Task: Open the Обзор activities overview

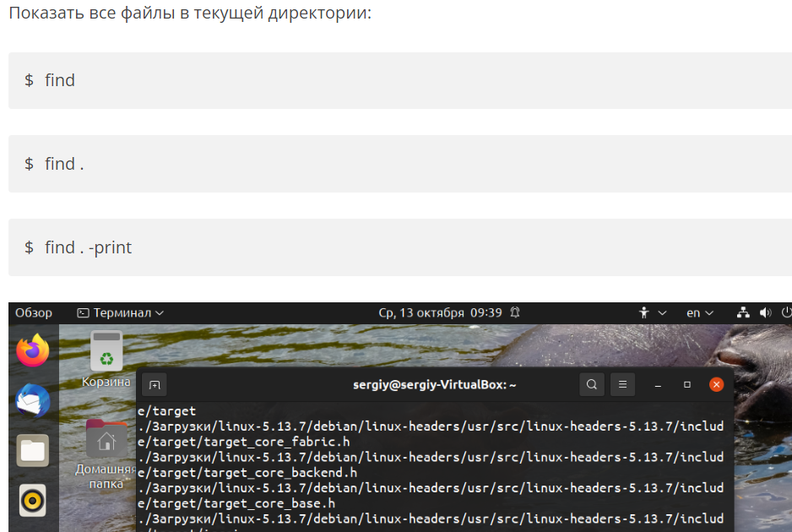Action: 33,312
